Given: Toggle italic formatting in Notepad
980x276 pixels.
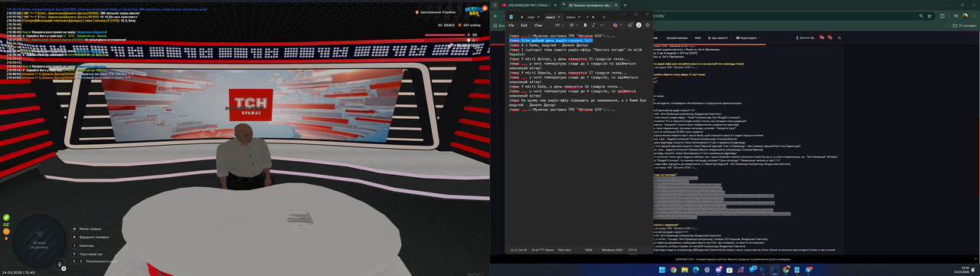Looking at the screenshot, I should click(x=593, y=25).
